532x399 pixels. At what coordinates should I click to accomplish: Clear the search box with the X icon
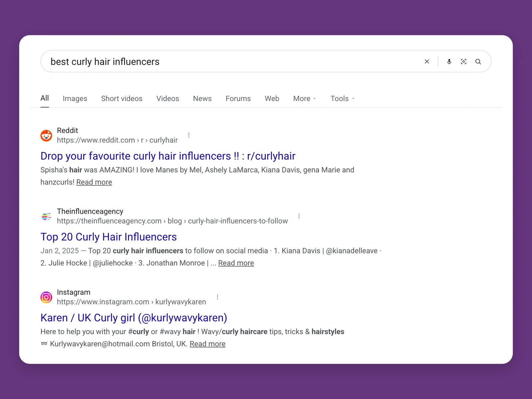[427, 62]
